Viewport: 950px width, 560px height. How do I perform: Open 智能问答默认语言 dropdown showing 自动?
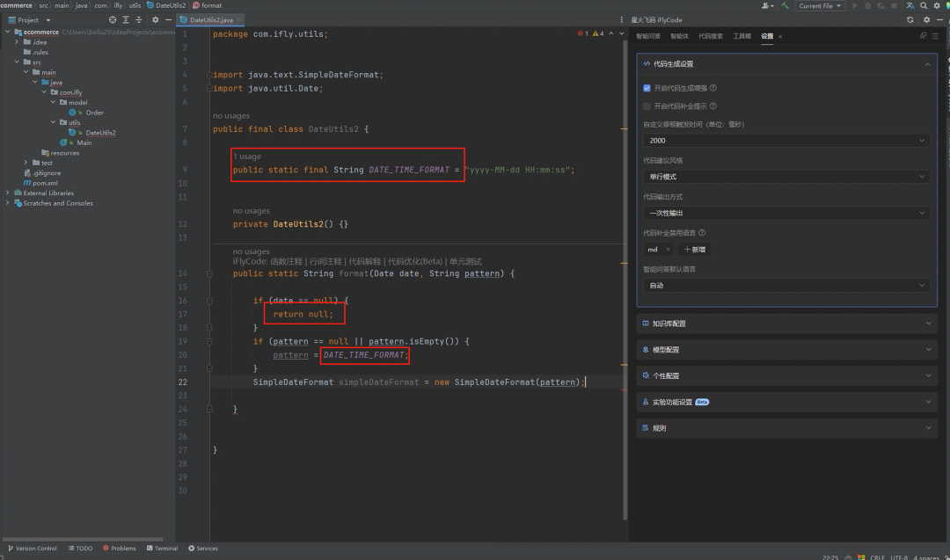point(786,285)
